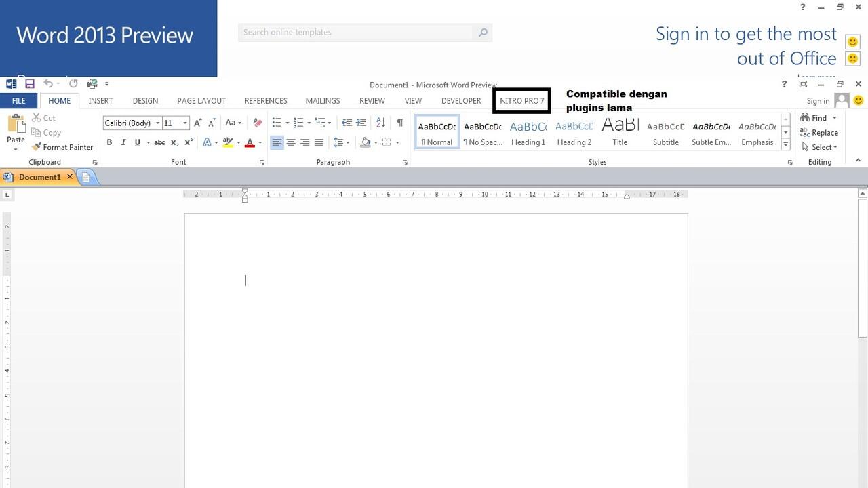This screenshot has height=488, width=868.
Task: Switch to the REFERENCES tab
Action: tap(266, 101)
